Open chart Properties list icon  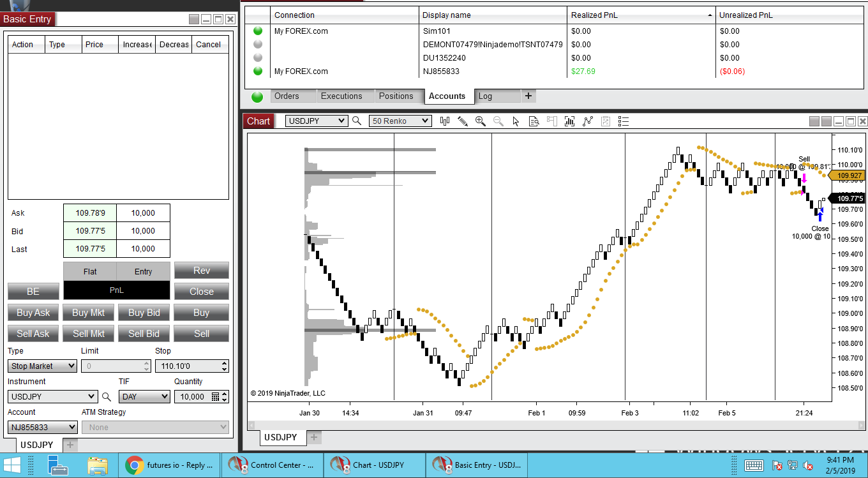(x=624, y=121)
